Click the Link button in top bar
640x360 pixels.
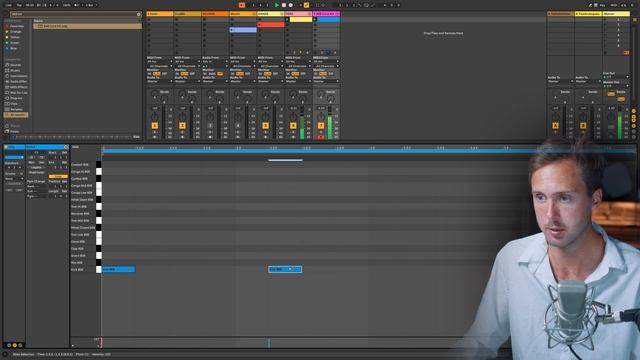pyautogui.click(x=9, y=5)
